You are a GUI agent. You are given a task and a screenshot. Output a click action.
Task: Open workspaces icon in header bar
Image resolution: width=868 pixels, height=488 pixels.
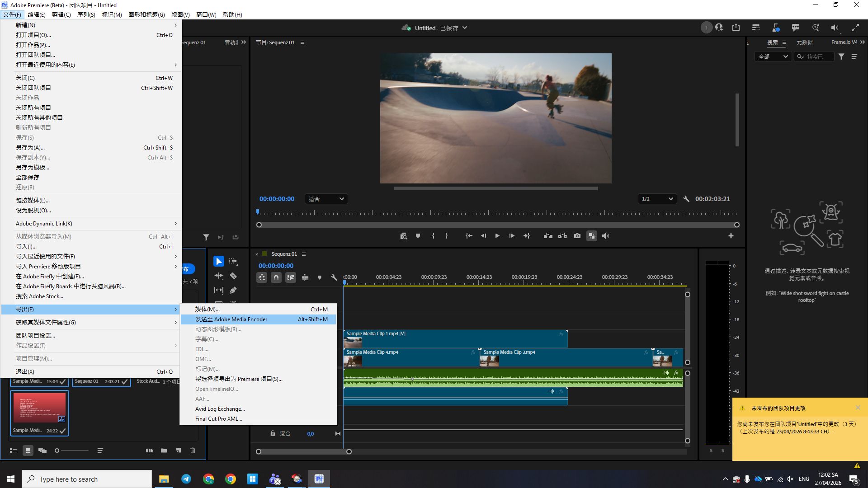[756, 28]
